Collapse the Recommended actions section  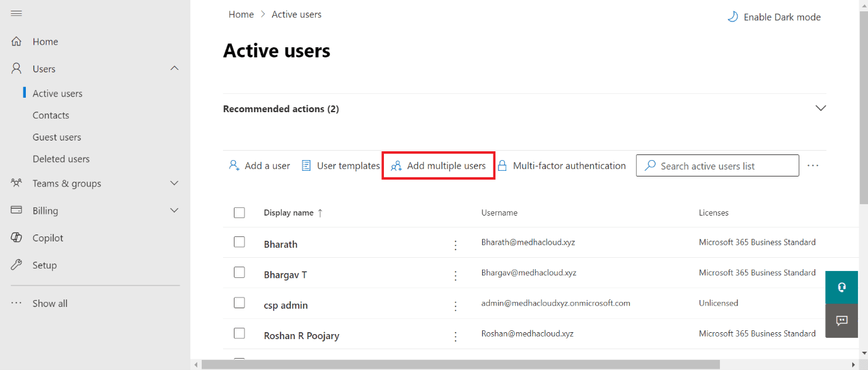[x=820, y=108]
